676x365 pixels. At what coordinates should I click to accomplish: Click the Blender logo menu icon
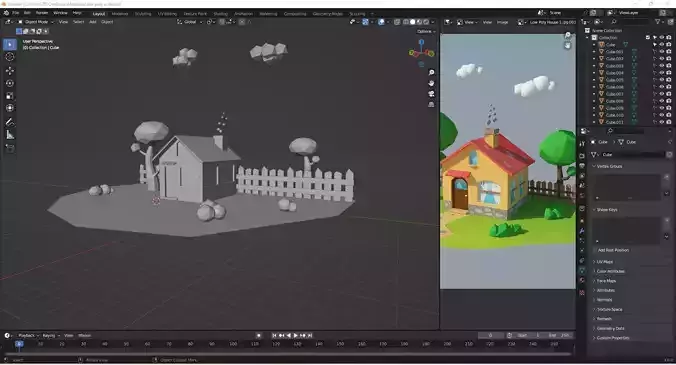click(6, 13)
